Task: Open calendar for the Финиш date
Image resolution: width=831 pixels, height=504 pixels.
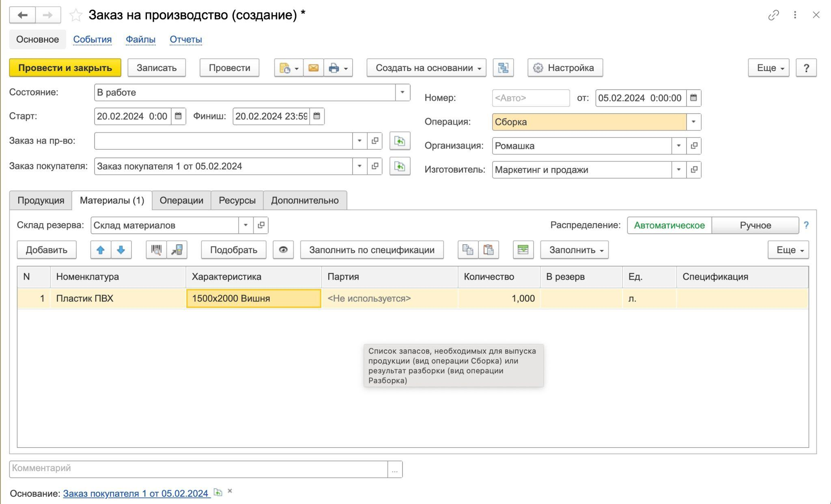Action: pyautogui.click(x=317, y=116)
